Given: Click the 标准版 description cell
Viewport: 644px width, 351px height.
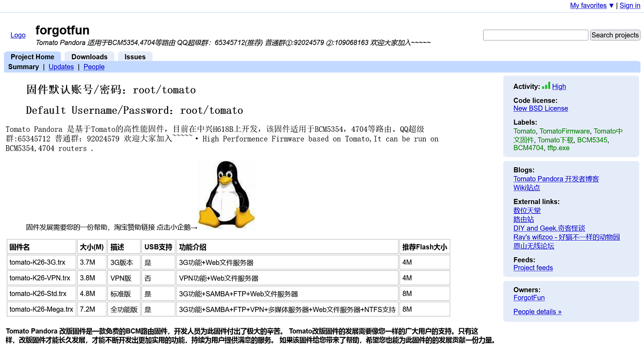Looking at the screenshot, I should click(124, 294).
